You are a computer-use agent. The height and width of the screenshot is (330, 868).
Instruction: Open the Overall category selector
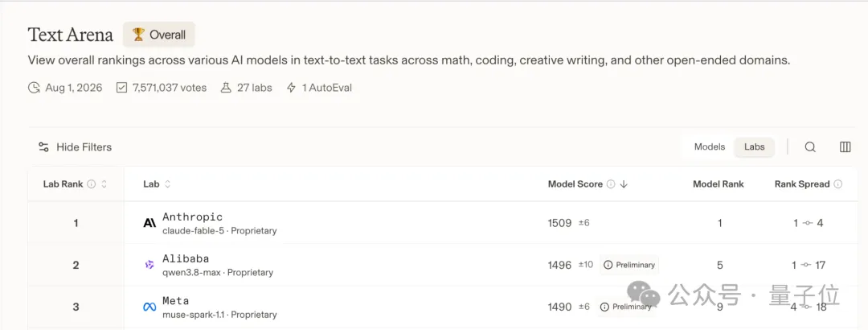(x=159, y=35)
